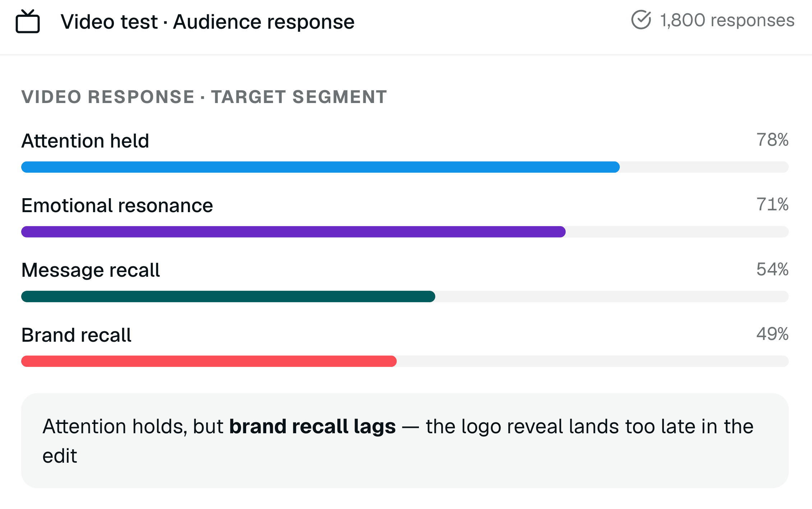The image size is (812, 509).
Task: Click the responses checkmark circle icon
Action: [641, 20]
